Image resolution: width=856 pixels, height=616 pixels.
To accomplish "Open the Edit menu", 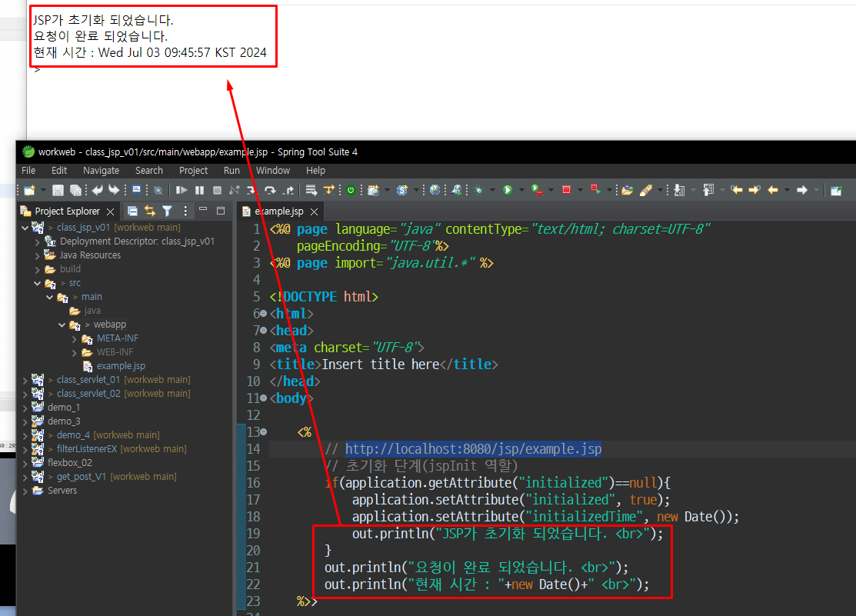I will coord(59,171).
